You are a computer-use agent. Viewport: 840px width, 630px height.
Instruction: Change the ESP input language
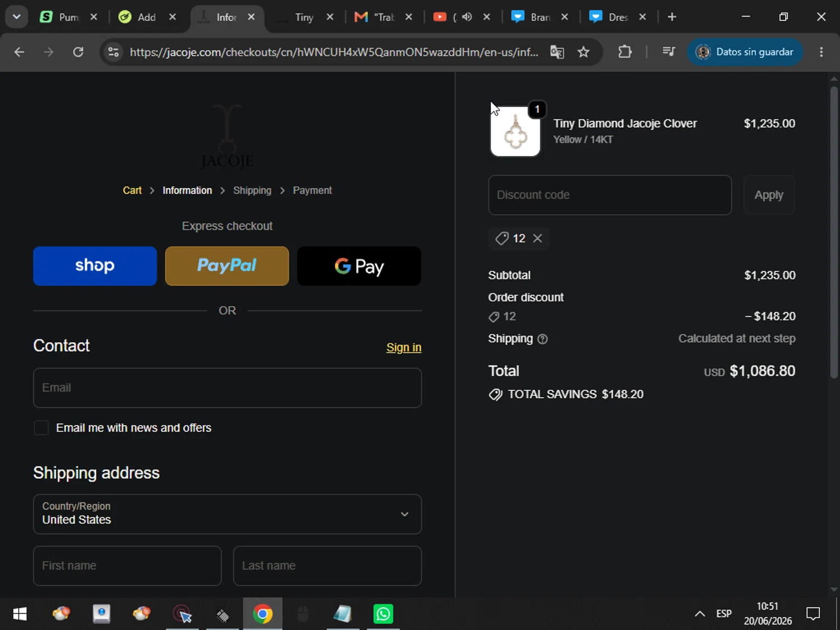724,614
